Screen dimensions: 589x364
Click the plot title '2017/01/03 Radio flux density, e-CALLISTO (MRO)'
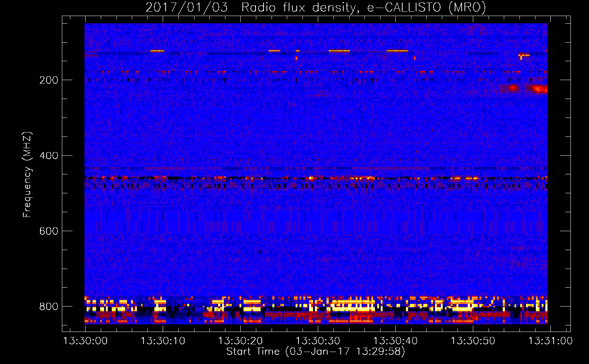(x=316, y=8)
